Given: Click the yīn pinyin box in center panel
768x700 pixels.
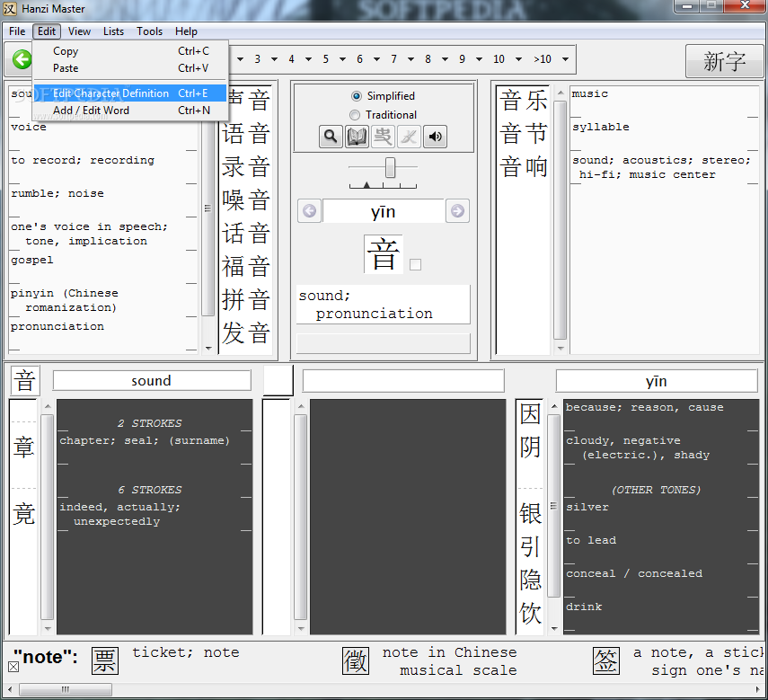Looking at the screenshot, I should point(383,211).
